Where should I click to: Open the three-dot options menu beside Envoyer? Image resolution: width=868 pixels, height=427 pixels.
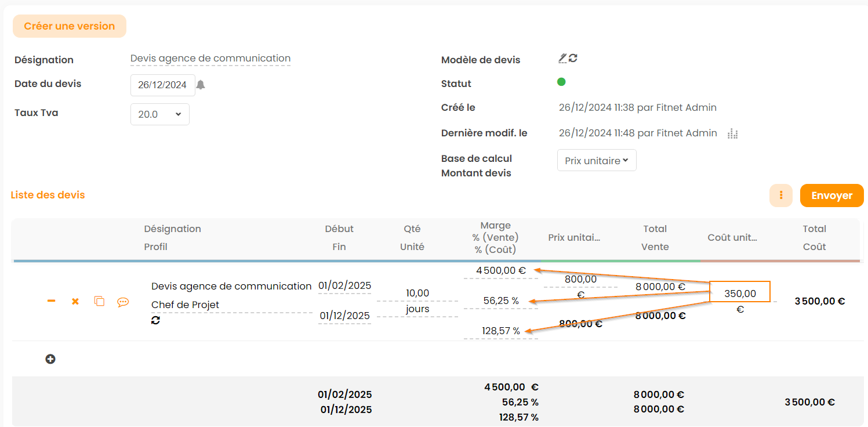[x=781, y=196]
